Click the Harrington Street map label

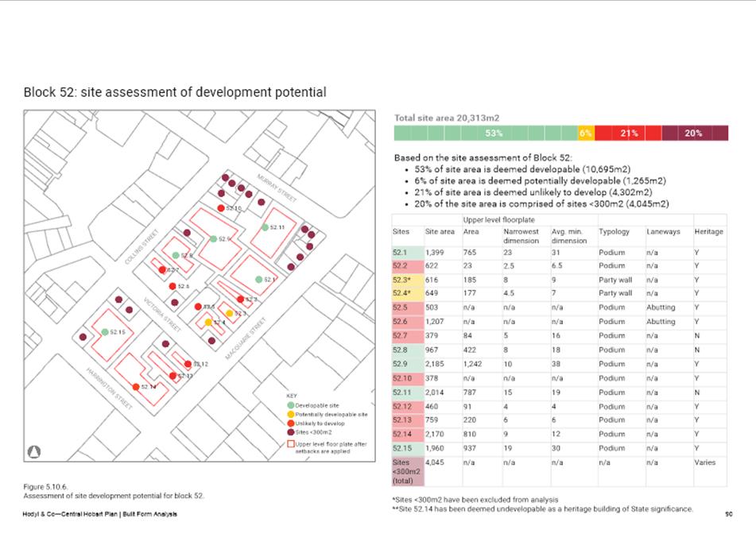(109, 389)
